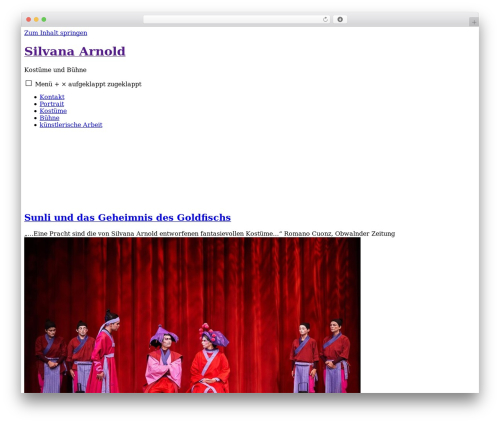Viewport: 500px width, 423px height.
Task: Click the browser address bar field
Action: point(236,20)
